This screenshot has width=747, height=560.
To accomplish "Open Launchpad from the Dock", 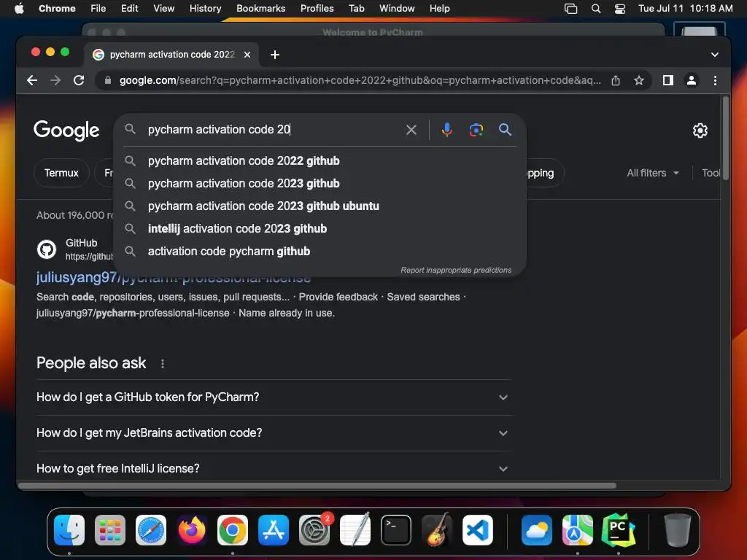I will tap(110, 530).
